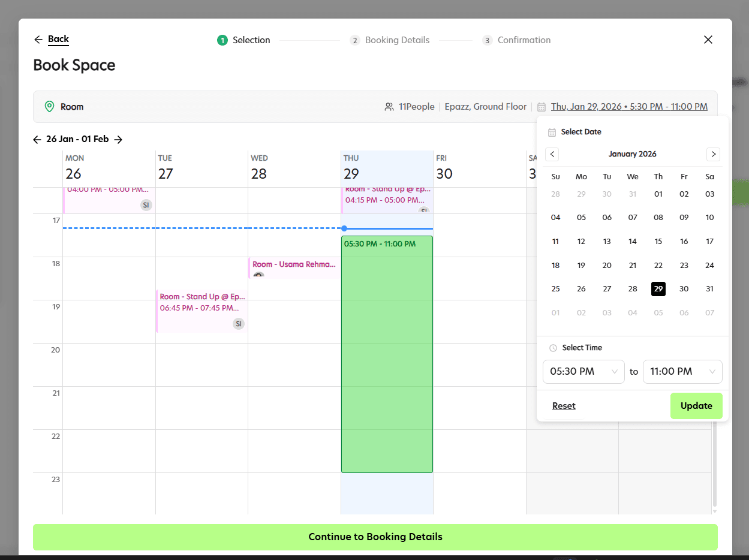Open the 11:00 PM end time dropdown
The width and height of the screenshot is (749, 560).
(x=682, y=372)
